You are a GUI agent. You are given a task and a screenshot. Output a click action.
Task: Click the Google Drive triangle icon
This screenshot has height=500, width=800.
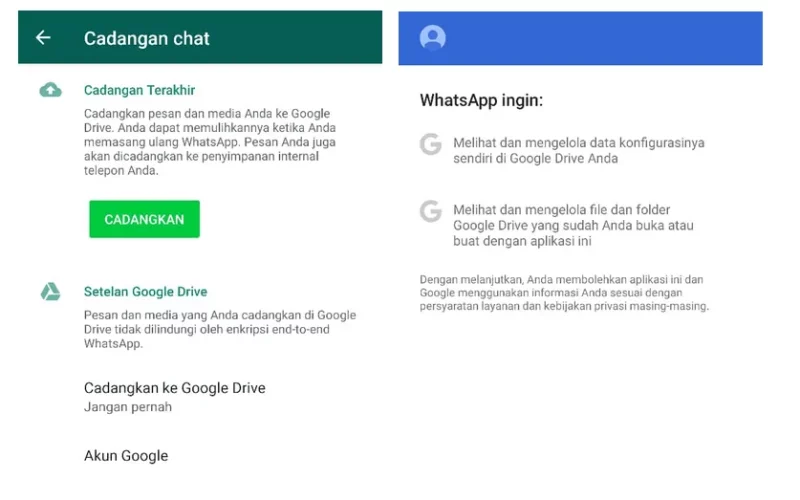[x=51, y=292]
